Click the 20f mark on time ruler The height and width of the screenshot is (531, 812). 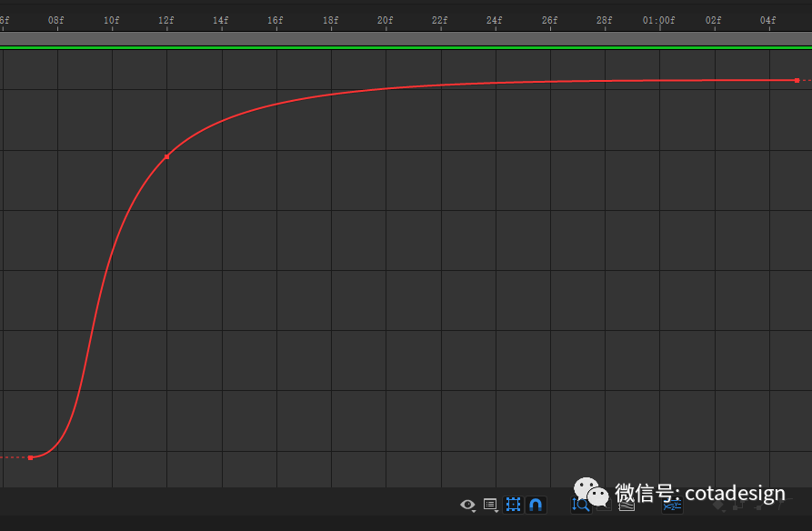[x=385, y=20]
